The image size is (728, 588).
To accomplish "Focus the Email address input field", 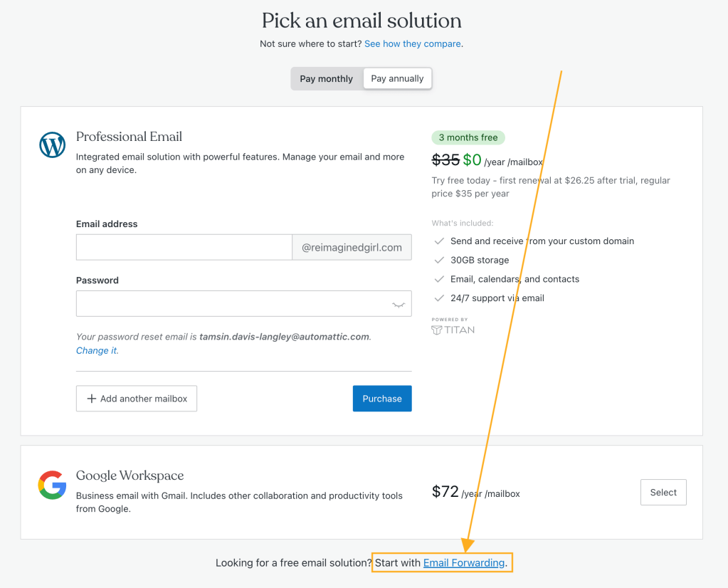I will (x=184, y=247).
